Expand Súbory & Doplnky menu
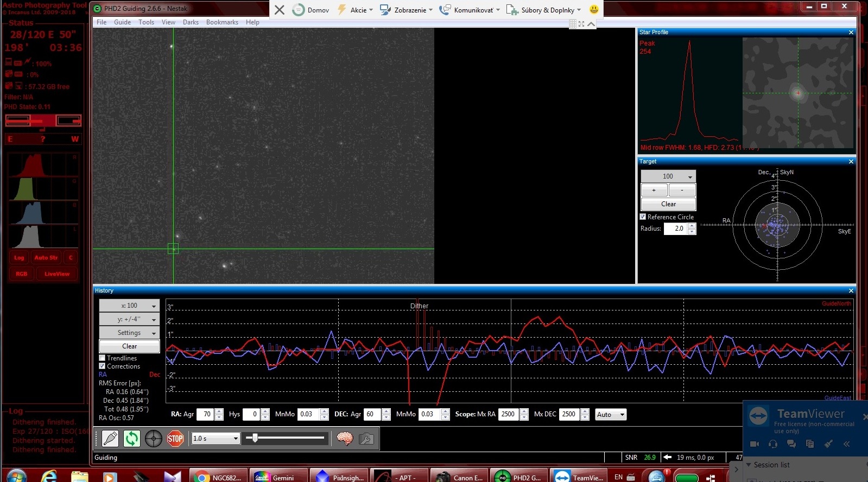868x482 pixels. point(544,10)
